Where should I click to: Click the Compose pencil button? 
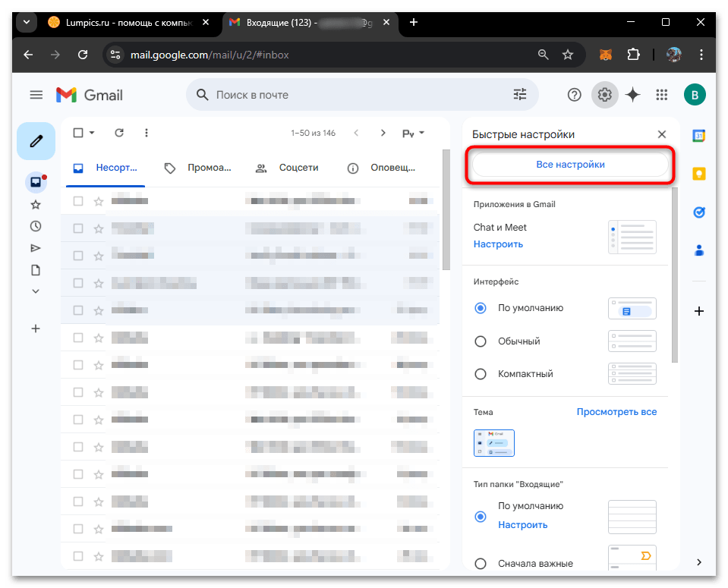tap(36, 141)
